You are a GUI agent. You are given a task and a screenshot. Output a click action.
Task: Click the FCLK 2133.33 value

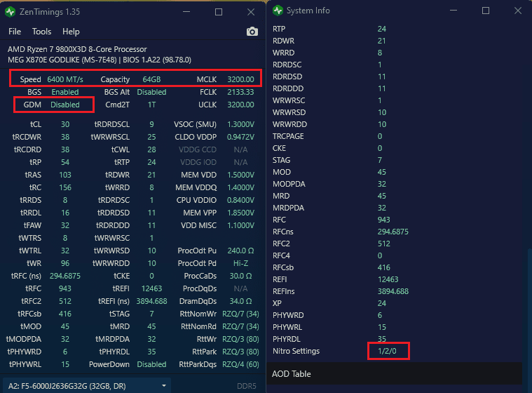(240, 92)
